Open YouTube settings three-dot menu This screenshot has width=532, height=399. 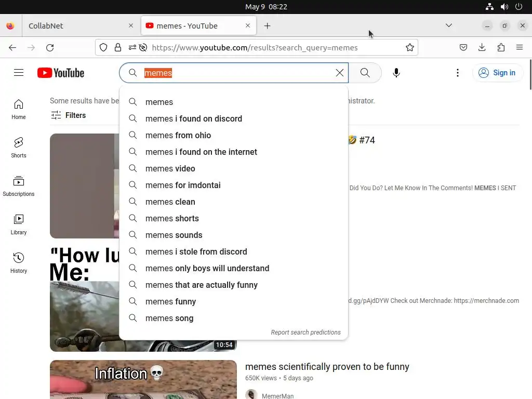pyautogui.click(x=457, y=73)
